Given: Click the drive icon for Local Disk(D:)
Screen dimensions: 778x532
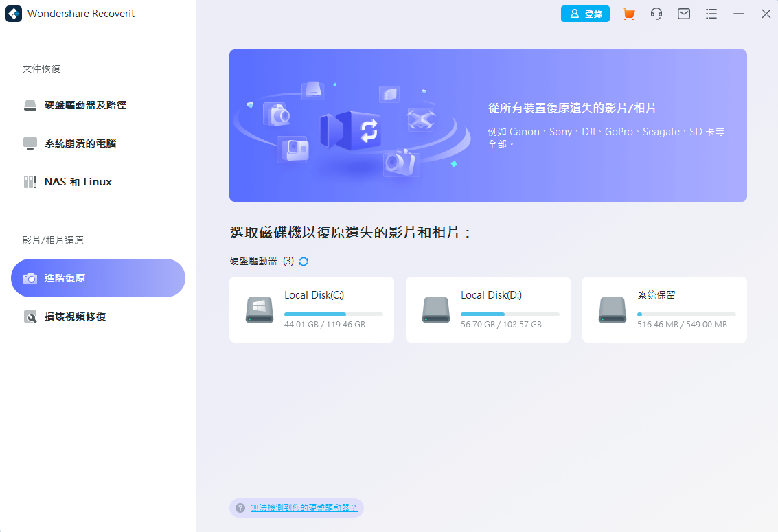Looking at the screenshot, I should [x=436, y=310].
